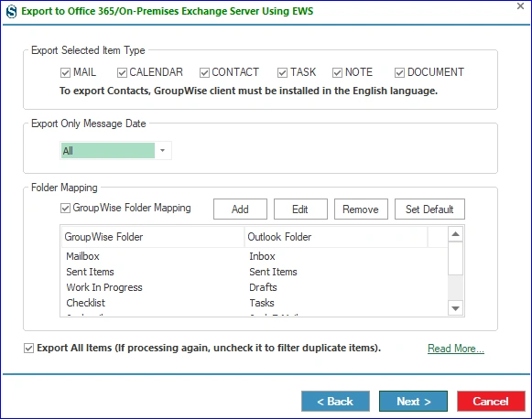Click the 'Inbox' Outlook folder cell

click(x=262, y=256)
